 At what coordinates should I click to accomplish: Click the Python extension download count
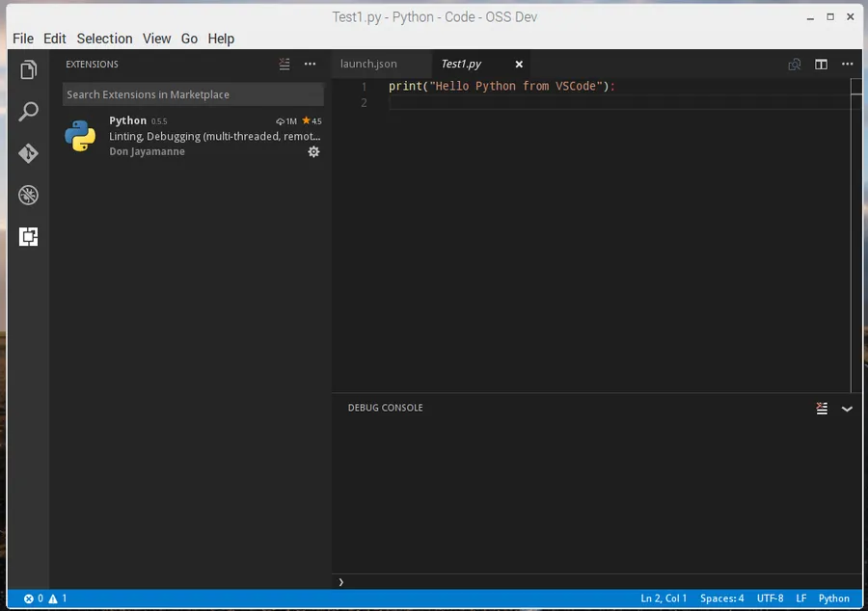[x=286, y=121]
